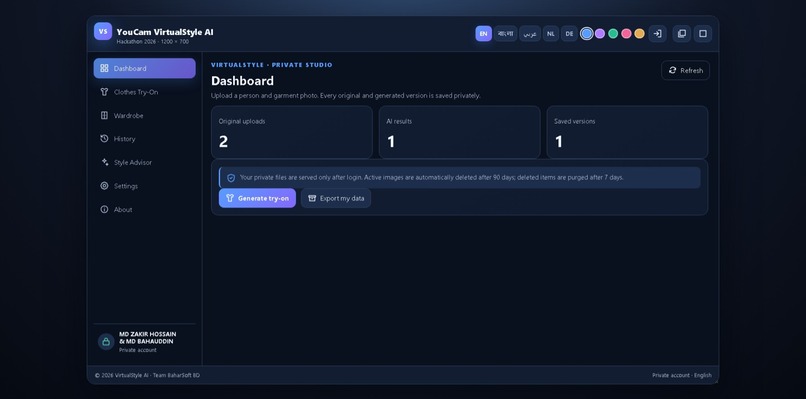Click the sign-in arrow icon in header
The image size is (806, 399).
click(657, 33)
